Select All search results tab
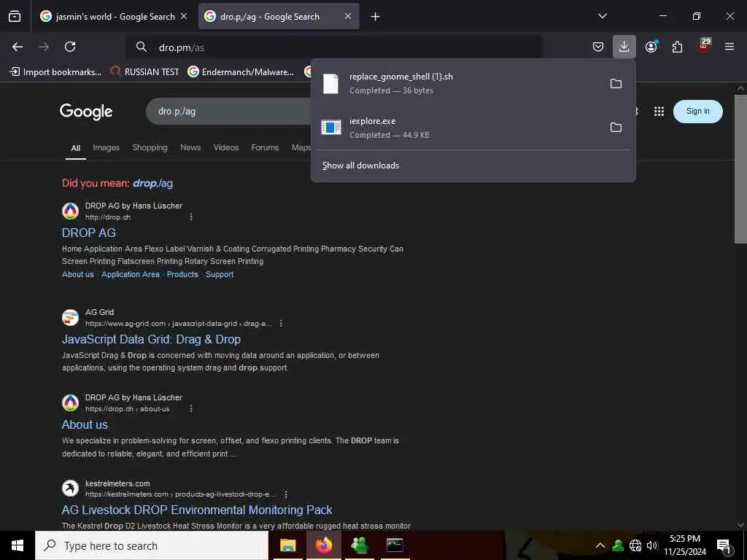This screenshot has width=747, height=560. 75,148
